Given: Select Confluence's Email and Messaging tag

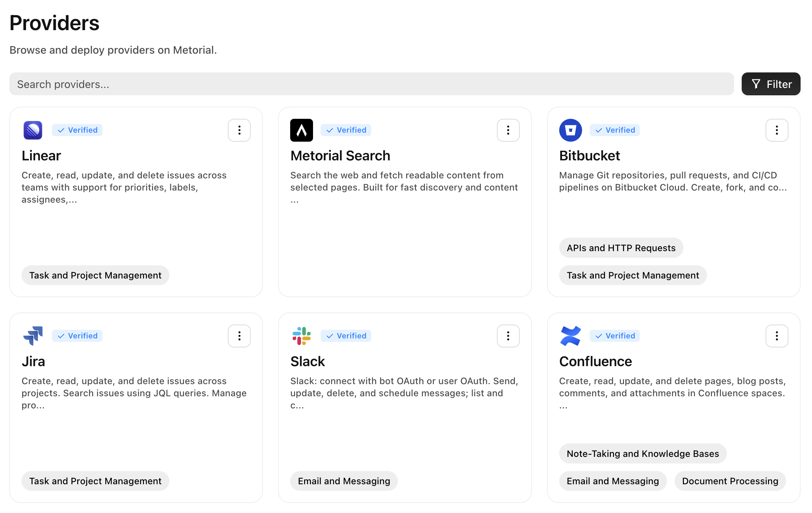Looking at the screenshot, I should [613, 481].
